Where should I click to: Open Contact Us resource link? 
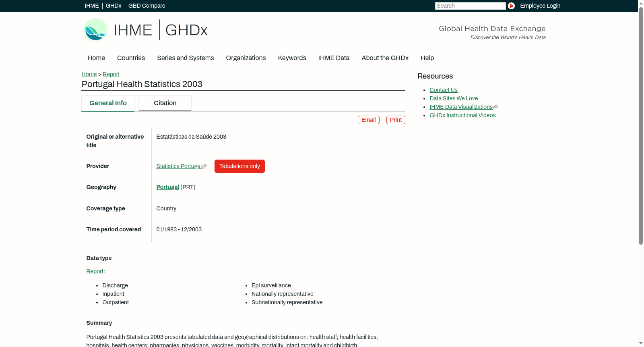point(444,90)
